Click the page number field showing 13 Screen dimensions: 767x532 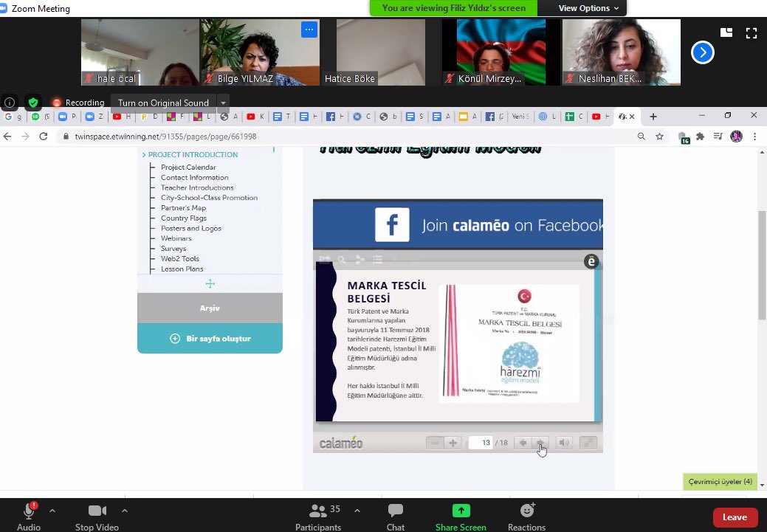[481, 443]
